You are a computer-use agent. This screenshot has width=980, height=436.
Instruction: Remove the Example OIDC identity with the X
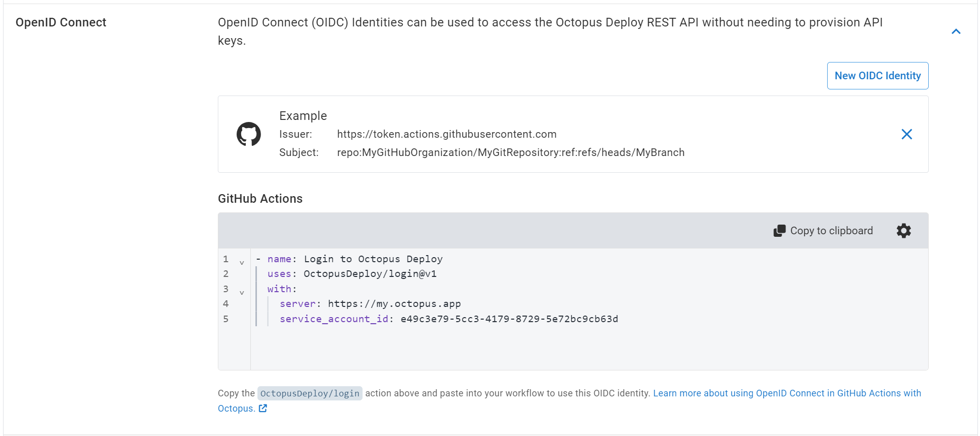point(906,134)
